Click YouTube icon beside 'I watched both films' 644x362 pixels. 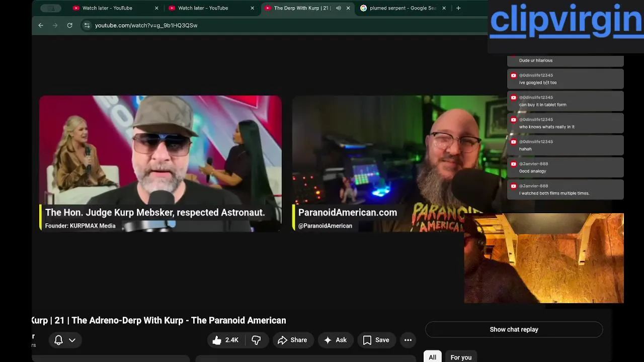point(513,186)
